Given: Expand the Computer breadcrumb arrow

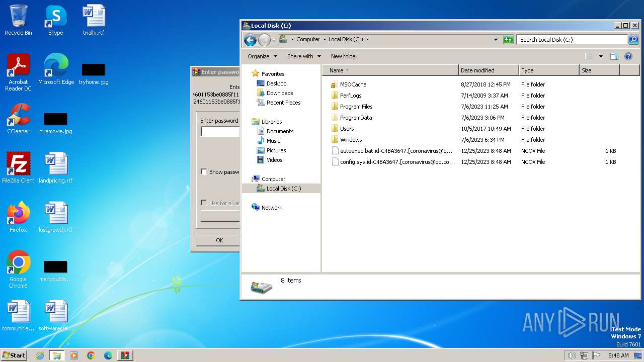Looking at the screenshot, I should pos(325,40).
